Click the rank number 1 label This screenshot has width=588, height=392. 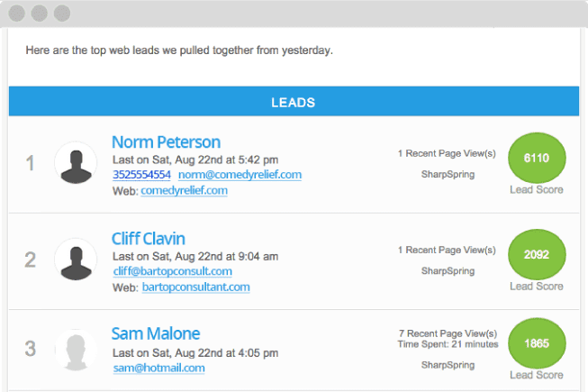[x=30, y=163]
